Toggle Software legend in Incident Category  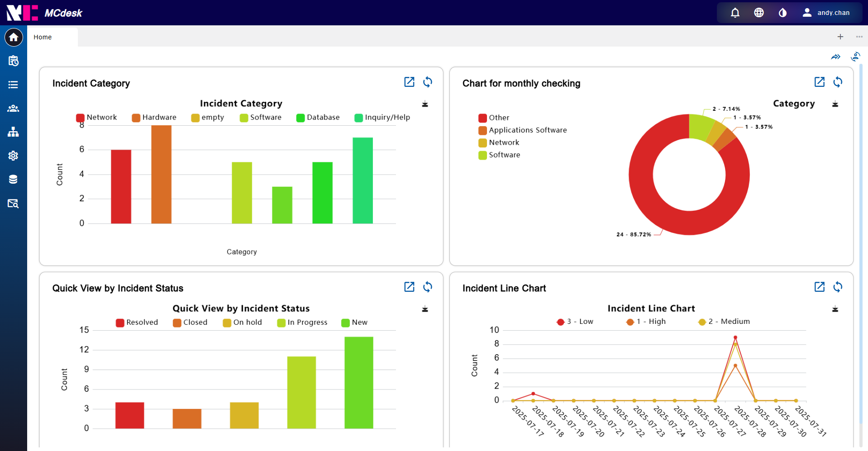[x=261, y=117]
